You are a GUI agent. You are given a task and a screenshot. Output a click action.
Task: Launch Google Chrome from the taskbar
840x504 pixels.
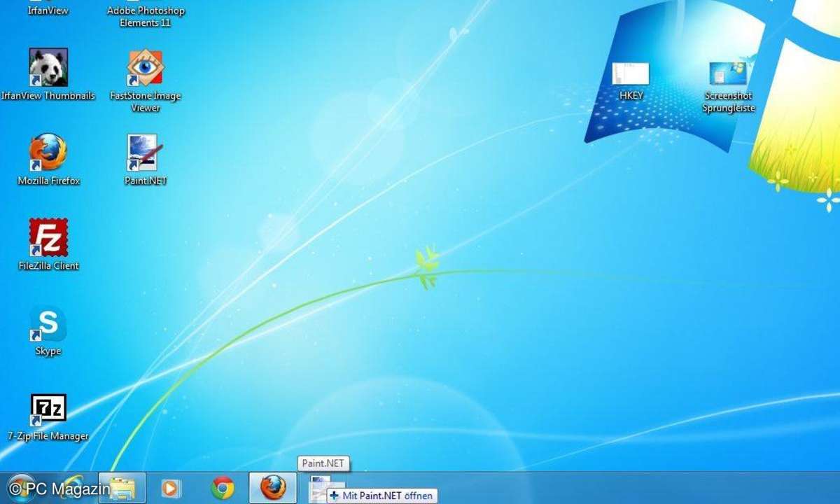click(223, 488)
